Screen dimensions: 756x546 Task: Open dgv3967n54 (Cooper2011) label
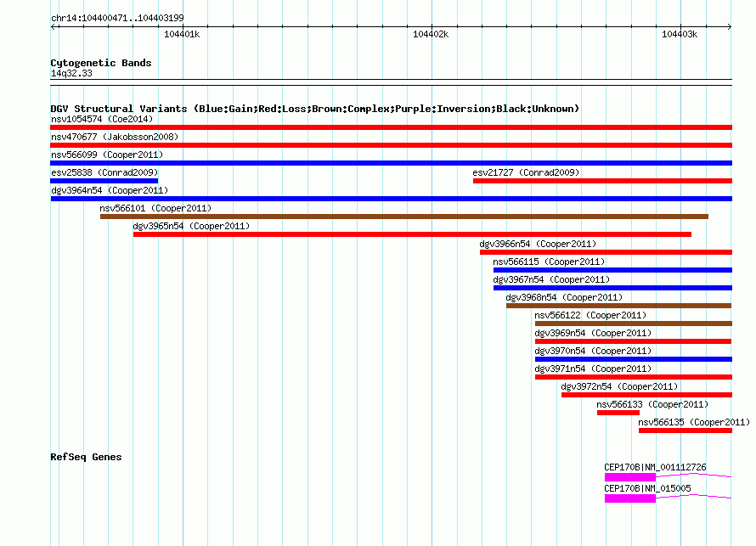pos(551,279)
